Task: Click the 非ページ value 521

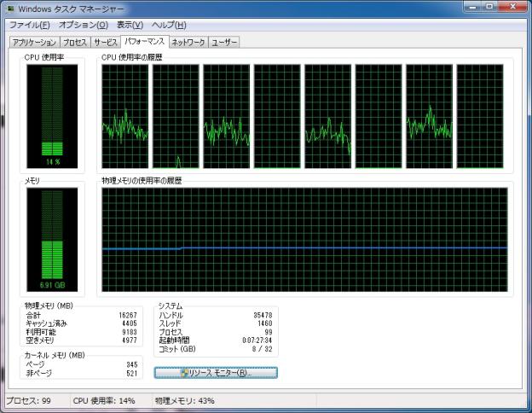Action: point(132,373)
